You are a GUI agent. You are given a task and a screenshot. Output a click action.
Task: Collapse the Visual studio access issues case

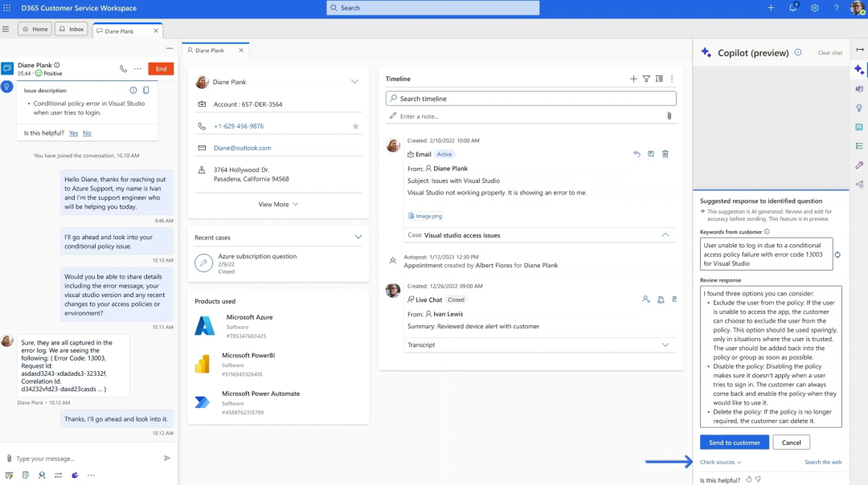tap(665, 235)
